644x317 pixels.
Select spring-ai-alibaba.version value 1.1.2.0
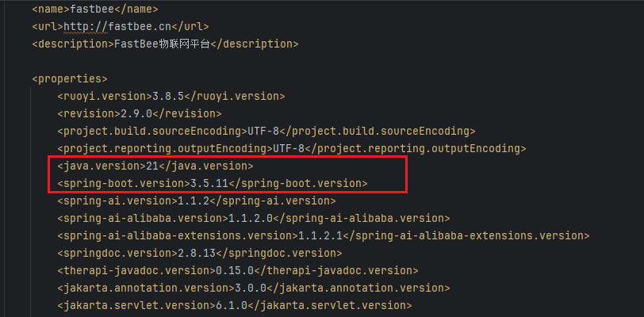251,219
